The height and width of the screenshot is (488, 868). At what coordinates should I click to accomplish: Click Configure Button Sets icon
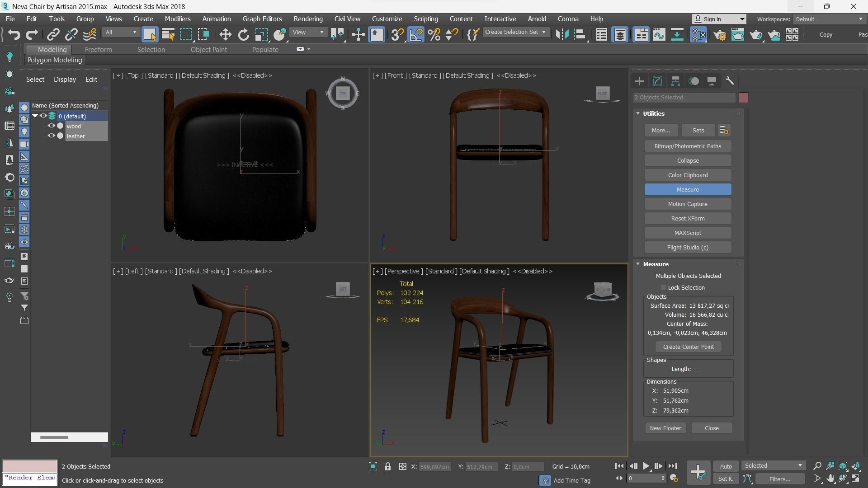click(x=724, y=130)
